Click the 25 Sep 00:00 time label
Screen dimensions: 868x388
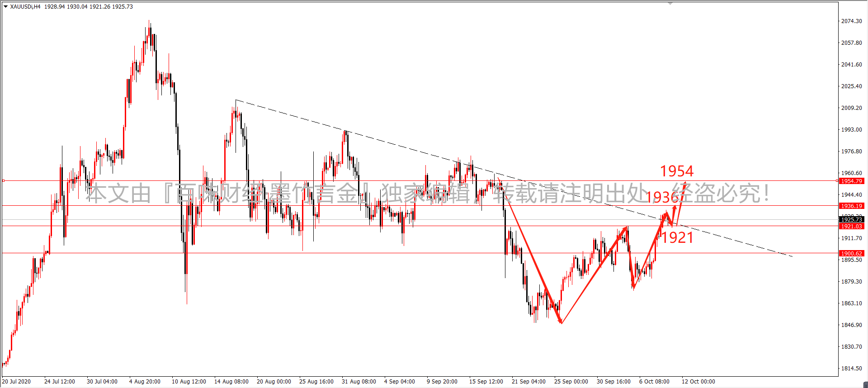[571, 382]
